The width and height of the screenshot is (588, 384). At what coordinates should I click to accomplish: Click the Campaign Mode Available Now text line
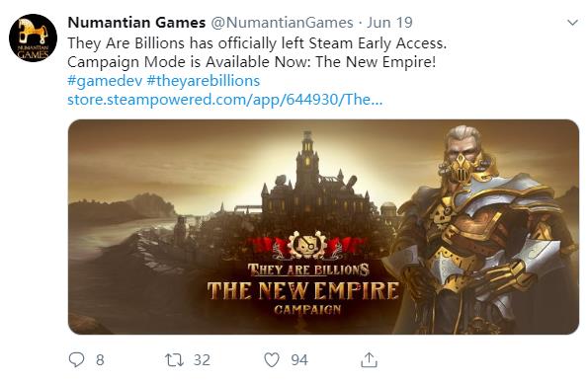(x=252, y=62)
